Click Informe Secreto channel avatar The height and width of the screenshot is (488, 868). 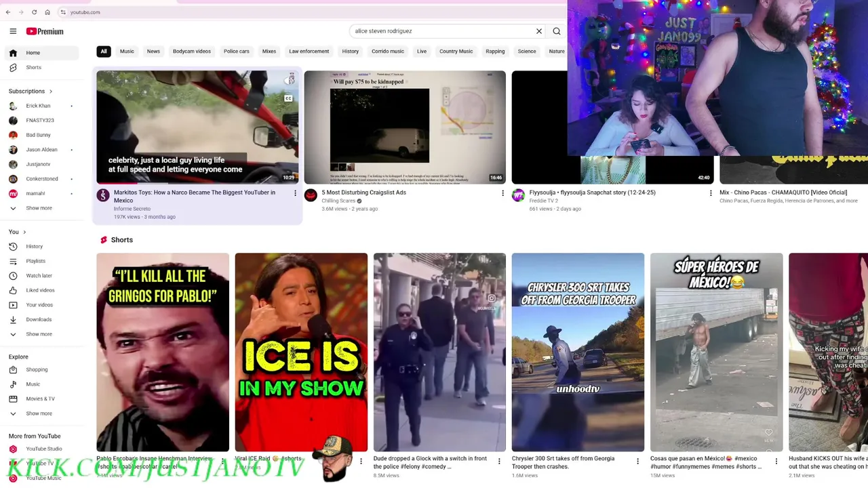tap(103, 195)
